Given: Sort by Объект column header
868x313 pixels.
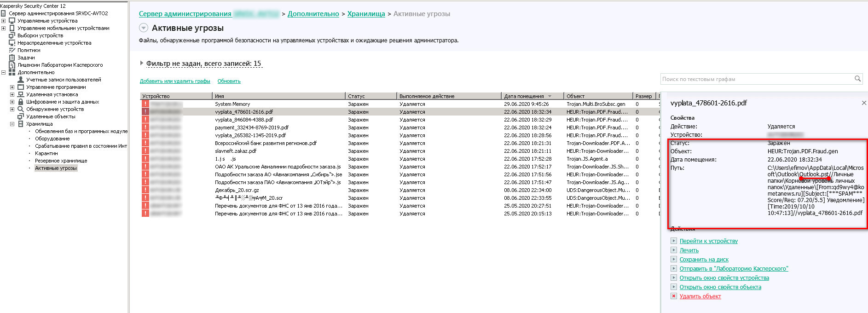Looking at the screenshot, I should point(598,96).
